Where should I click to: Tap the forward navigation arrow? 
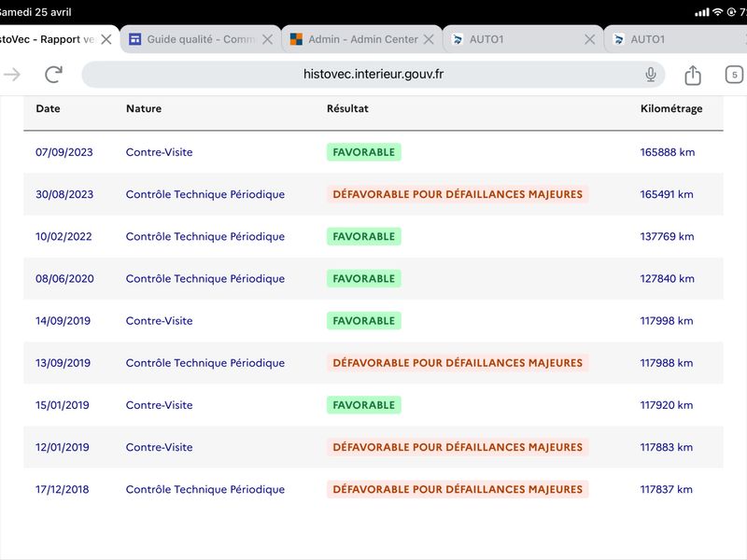coord(12,75)
